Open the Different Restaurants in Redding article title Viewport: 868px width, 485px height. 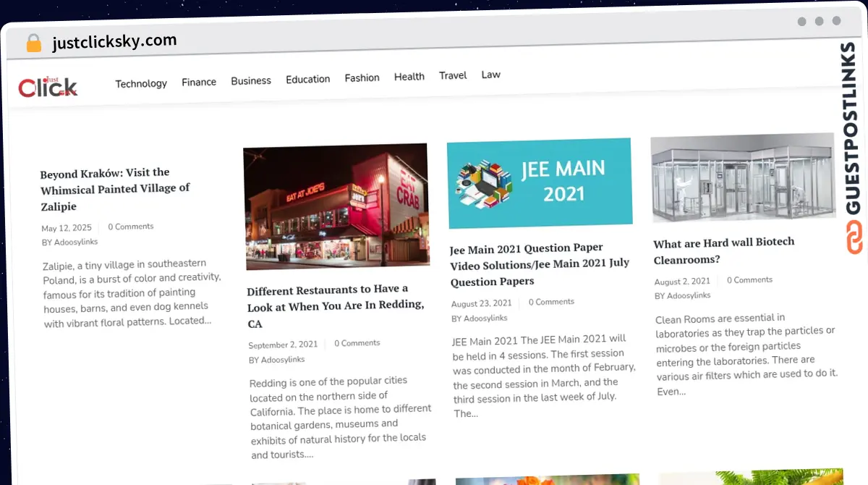coord(335,305)
